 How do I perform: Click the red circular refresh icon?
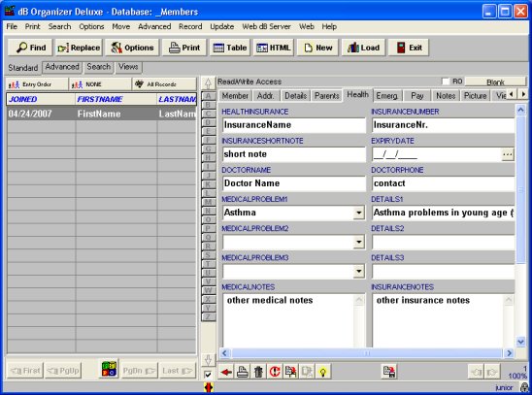(x=275, y=372)
